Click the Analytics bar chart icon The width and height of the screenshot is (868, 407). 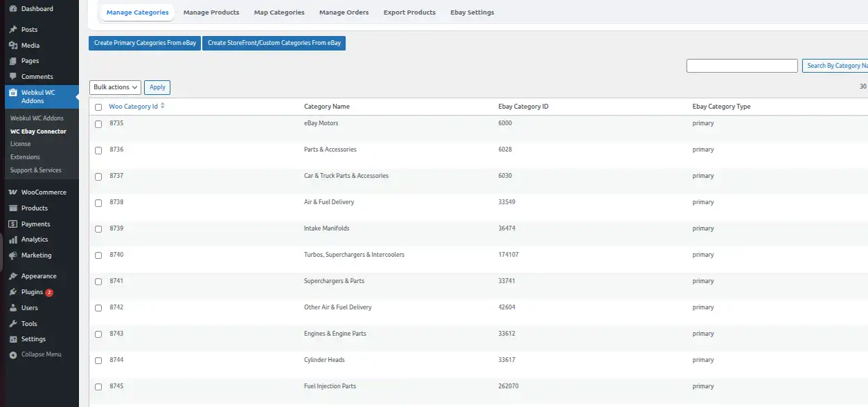[x=13, y=239]
